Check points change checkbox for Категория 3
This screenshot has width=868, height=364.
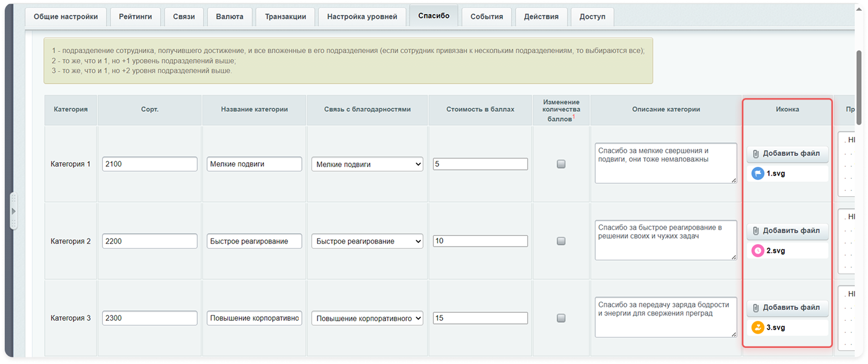pyautogui.click(x=561, y=318)
